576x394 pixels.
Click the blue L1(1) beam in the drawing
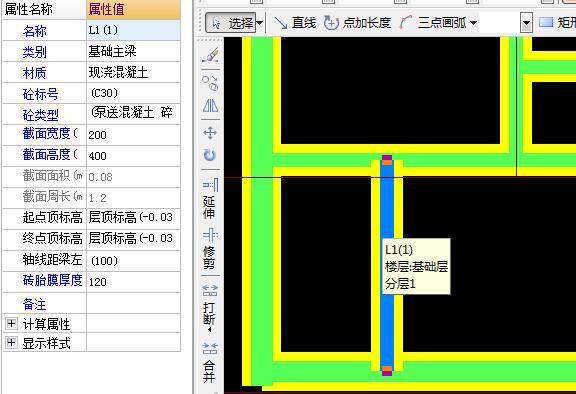(387, 206)
